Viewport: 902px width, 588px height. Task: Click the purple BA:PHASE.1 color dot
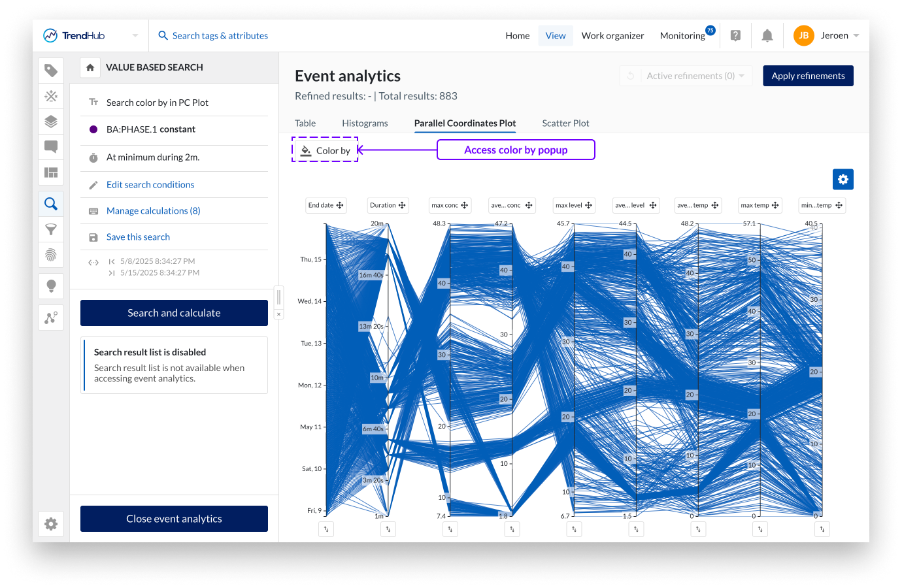[x=93, y=129]
